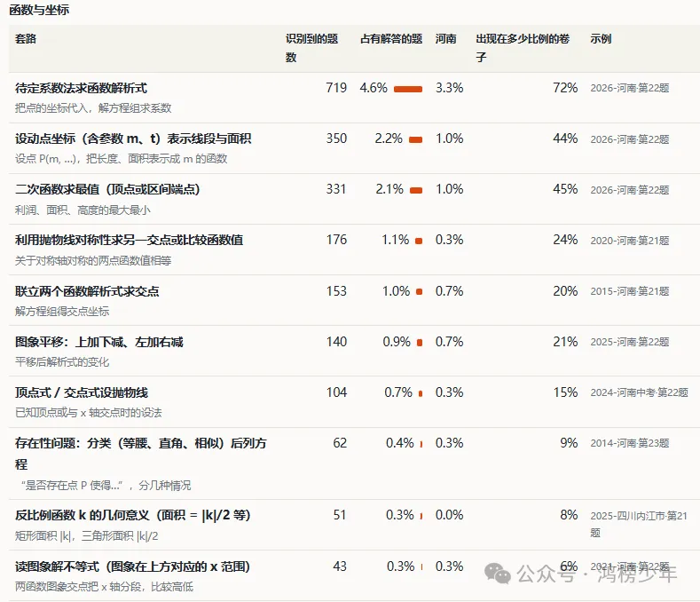The height and width of the screenshot is (602, 700).
Task: Select row title 待定系数法求函数解析式
Action: tap(81, 88)
